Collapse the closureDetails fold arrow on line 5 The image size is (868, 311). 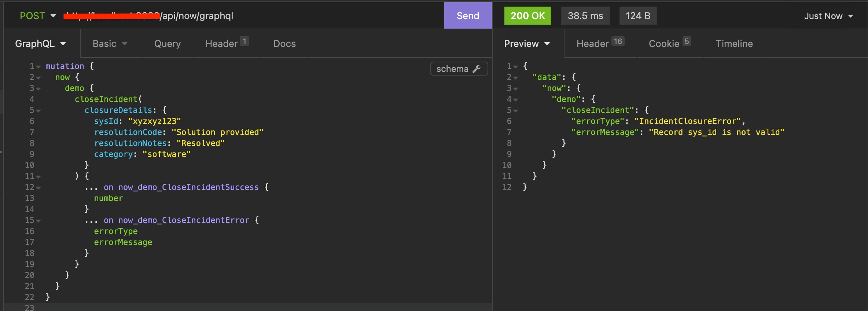point(38,111)
